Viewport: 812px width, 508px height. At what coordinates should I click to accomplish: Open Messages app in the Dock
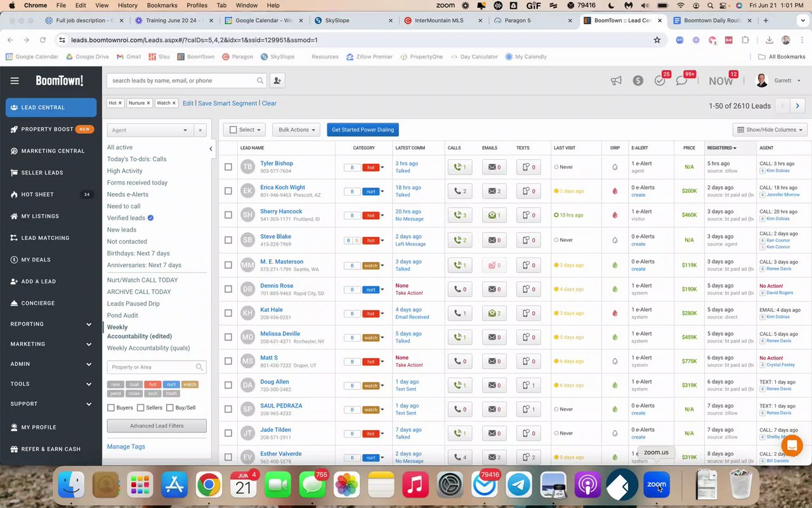tap(312, 486)
